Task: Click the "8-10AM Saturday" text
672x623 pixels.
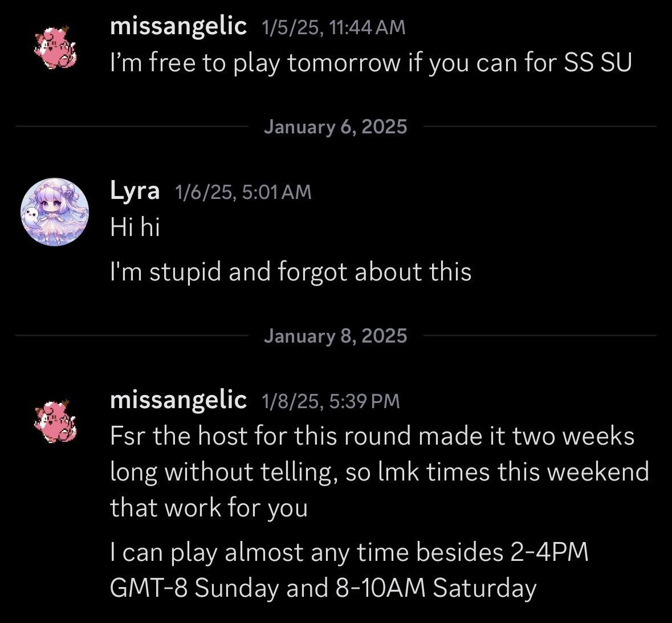Action: pyautogui.click(x=436, y=588)
